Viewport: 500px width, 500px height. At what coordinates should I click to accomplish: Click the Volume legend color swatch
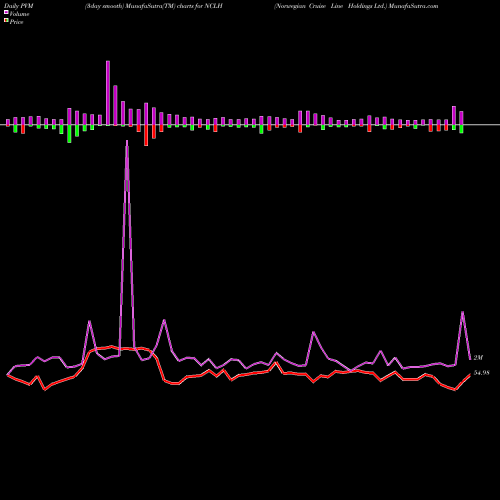coord(6,12)
